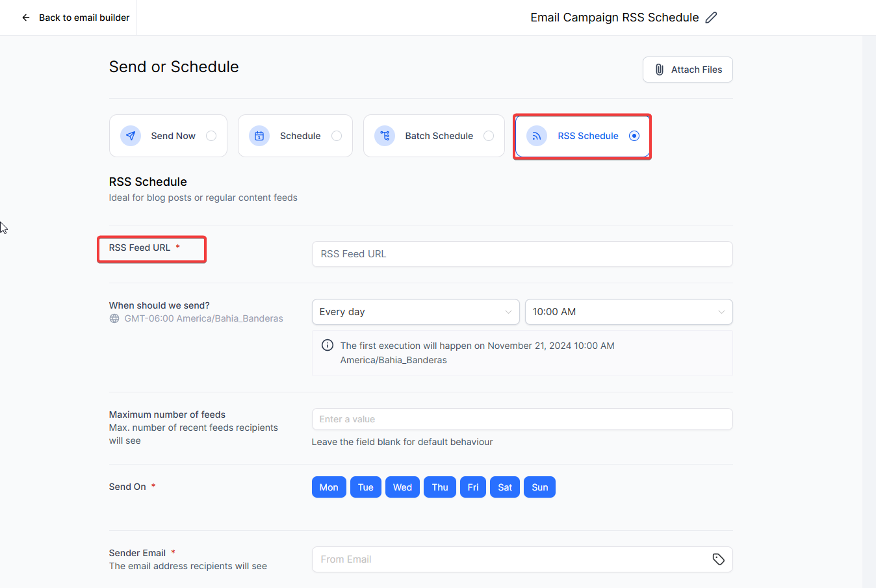Click the When should we send? label
The width and height of the screenshot is (876, 588).
pos(159,305)
